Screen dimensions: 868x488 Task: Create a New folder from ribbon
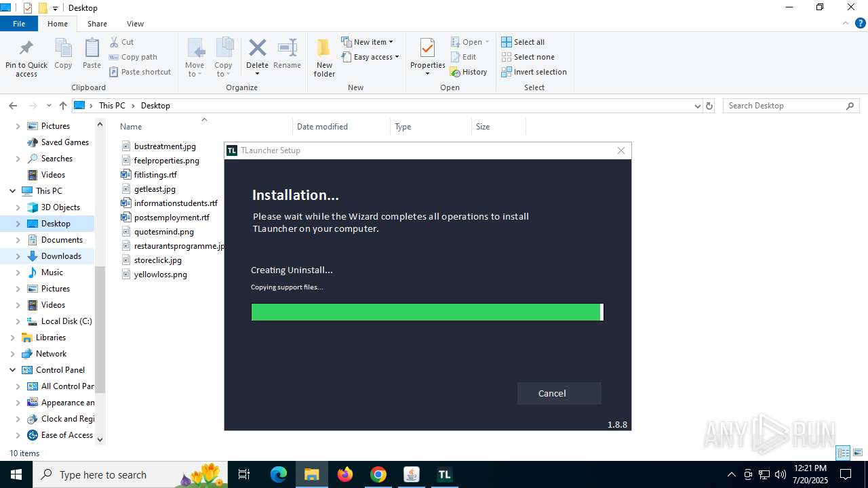(324, 57)
